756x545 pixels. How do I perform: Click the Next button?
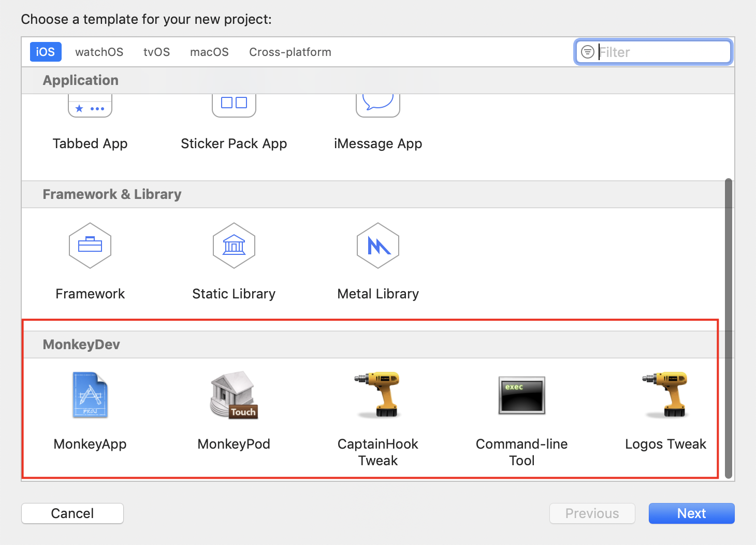692,513
